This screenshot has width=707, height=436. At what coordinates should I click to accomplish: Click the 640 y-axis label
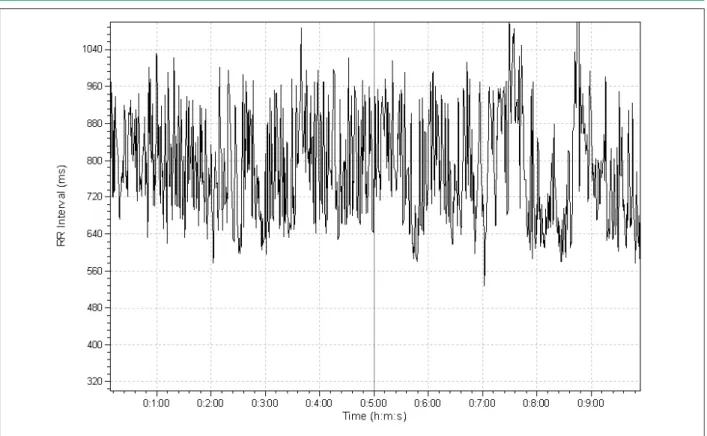click(x=94, y=234)
